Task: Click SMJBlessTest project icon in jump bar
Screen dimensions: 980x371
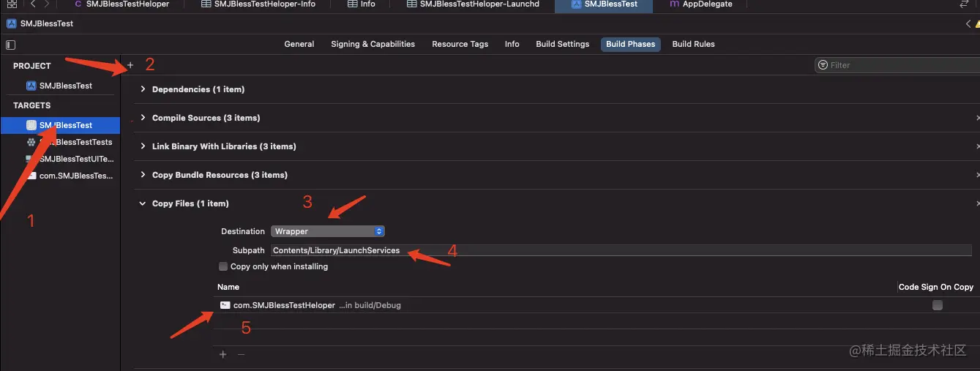Action: pos(11,23)
